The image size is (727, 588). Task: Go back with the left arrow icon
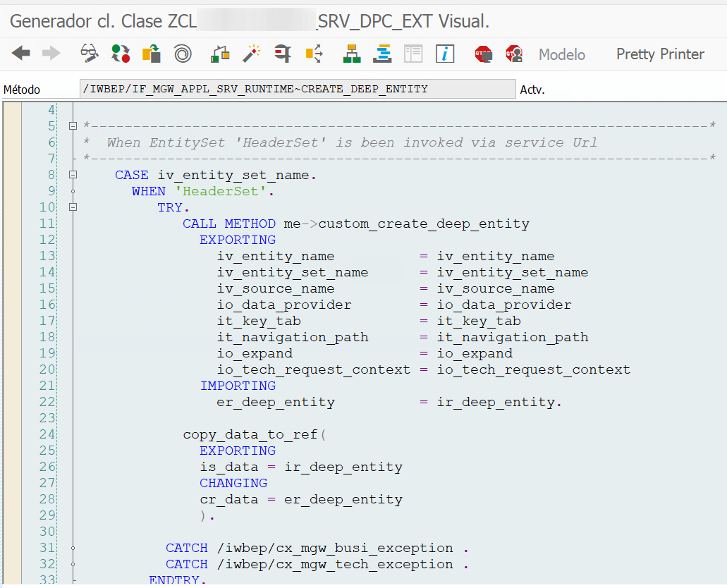coord(21,54)
